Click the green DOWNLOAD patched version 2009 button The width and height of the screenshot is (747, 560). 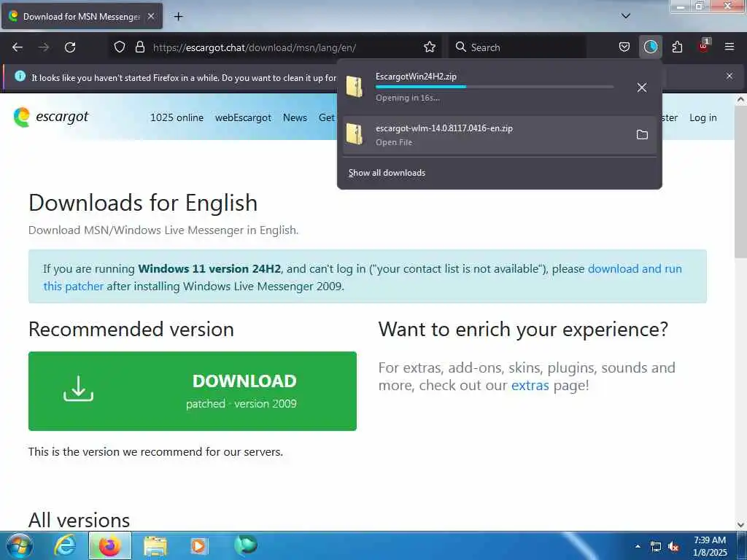pos(193,391)
